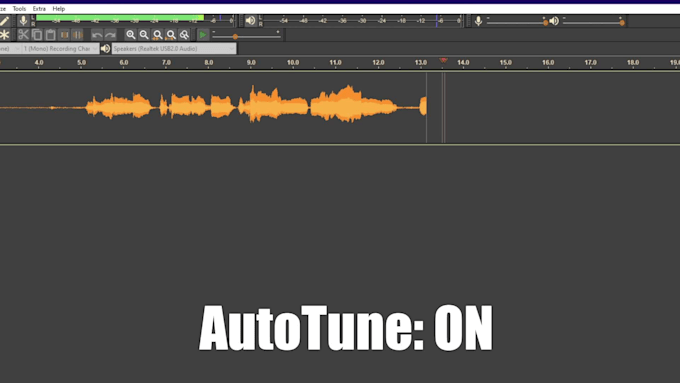Open the 1 (Mono) Recording Channels dropdown

click(60, 49)
